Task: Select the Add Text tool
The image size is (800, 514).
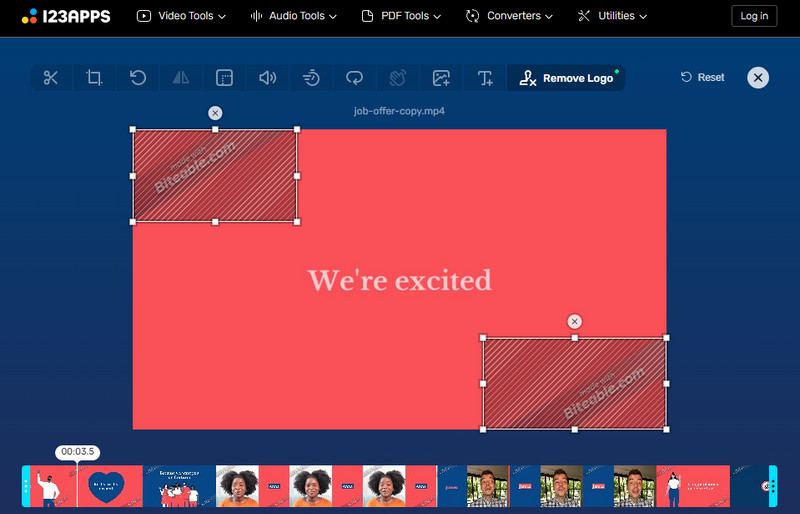Action: (485, 78)
